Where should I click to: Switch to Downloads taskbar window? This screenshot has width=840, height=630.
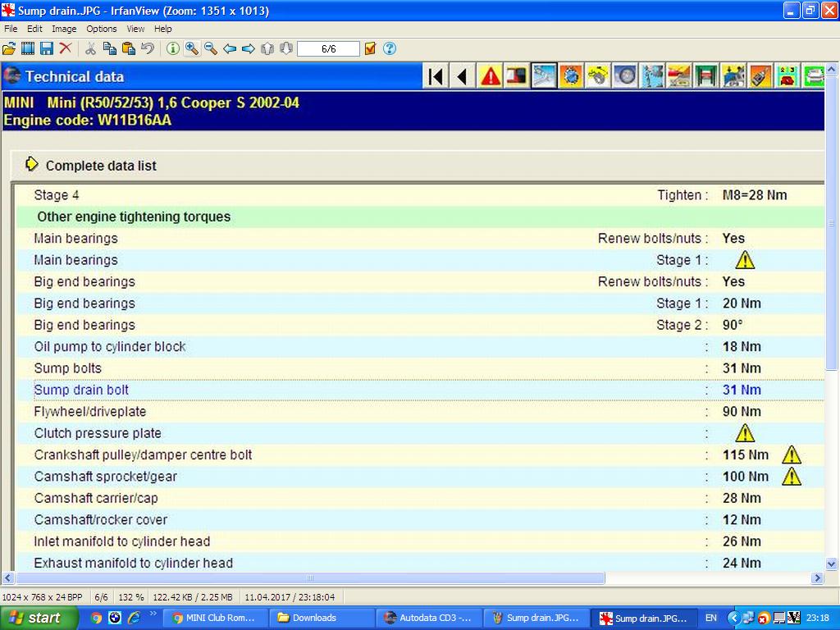[x=322, y=618]
